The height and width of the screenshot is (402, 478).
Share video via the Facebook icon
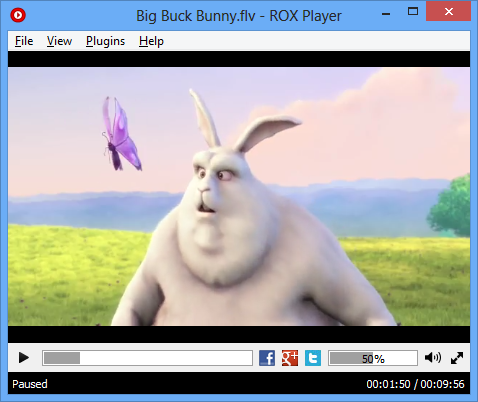pyautogui.click(x=267, y=358)
